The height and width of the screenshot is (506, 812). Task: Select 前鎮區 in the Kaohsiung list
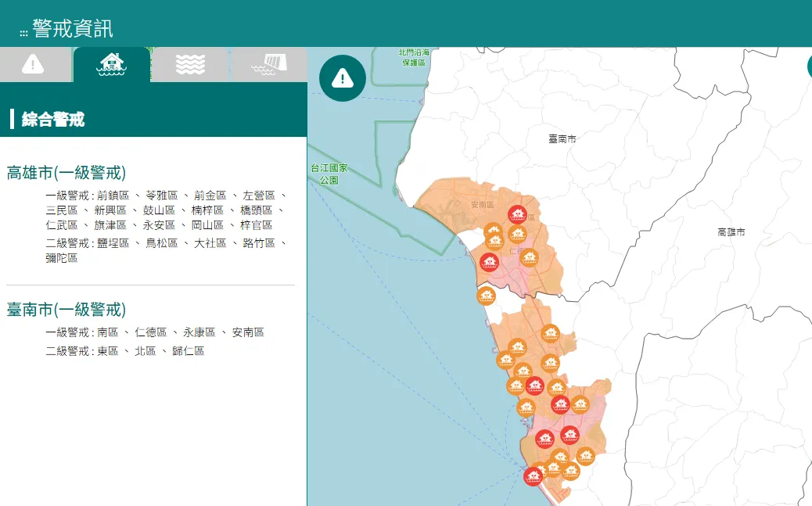pos(113,196)
